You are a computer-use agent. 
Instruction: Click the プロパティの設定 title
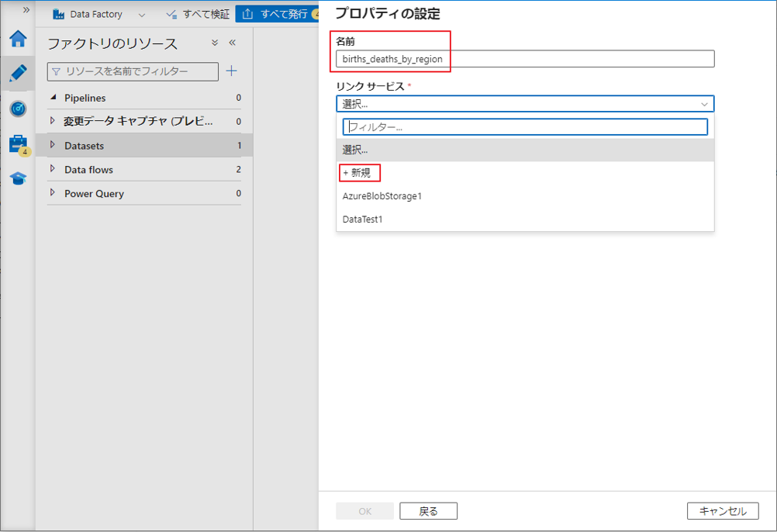coord(388,13)
